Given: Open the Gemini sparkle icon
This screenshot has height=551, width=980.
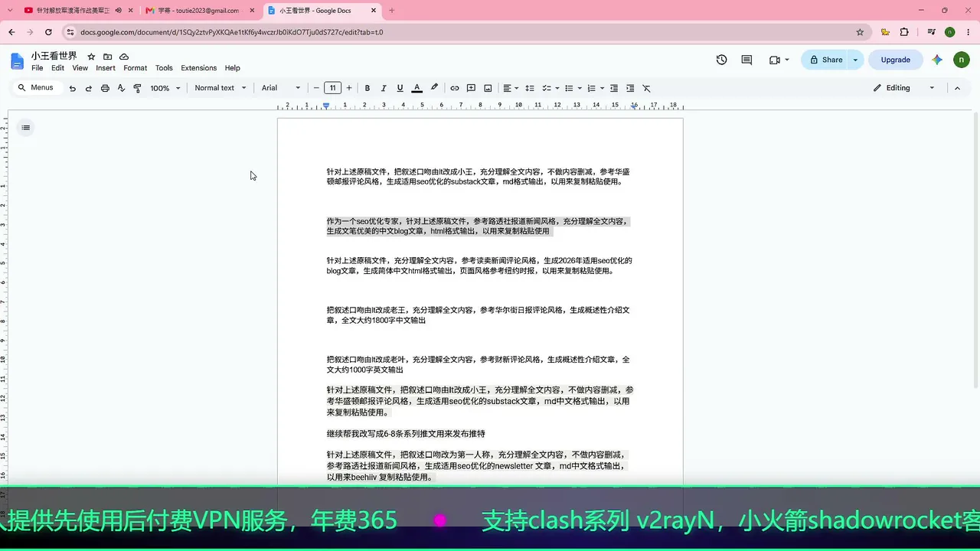Looking at the screenshot, I should tap(937, 60).
